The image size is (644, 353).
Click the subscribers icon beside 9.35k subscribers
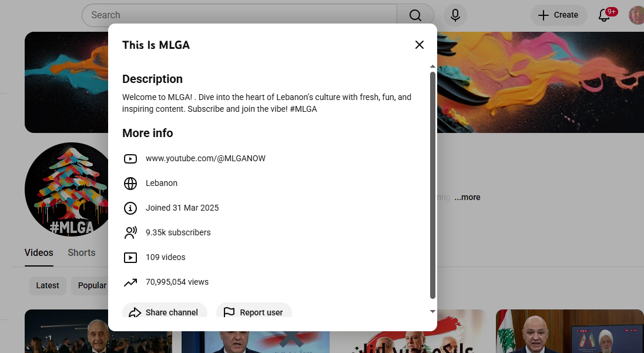click(x=130, y=232)
